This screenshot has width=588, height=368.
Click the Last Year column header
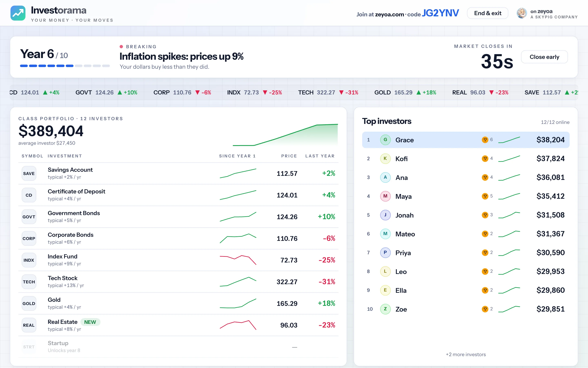[320, 156]
